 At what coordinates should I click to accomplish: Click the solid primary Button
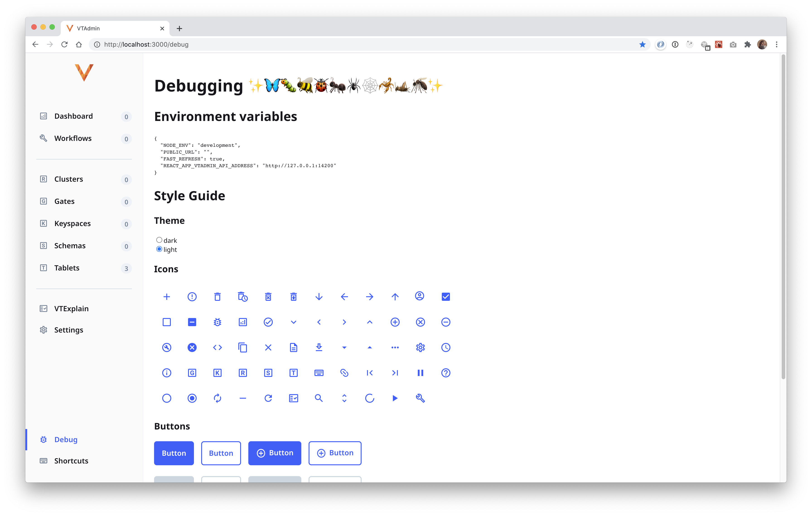tap(174, 453)
